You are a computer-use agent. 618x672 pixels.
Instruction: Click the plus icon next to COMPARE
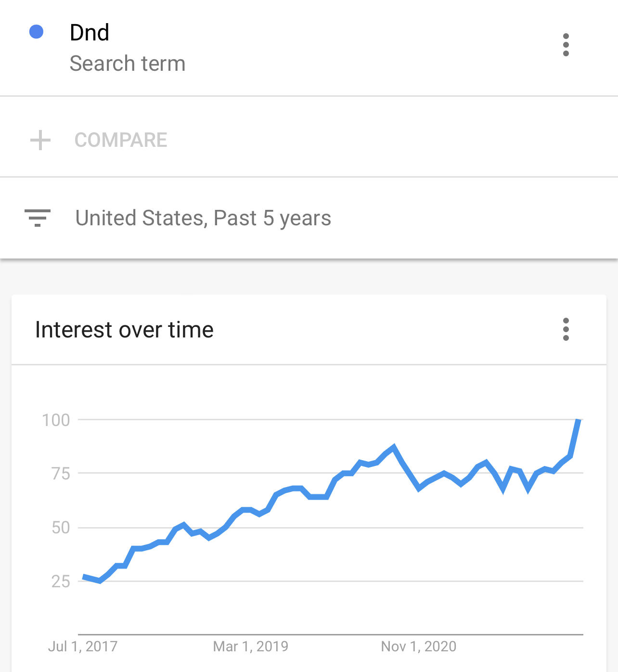(40, 140)
